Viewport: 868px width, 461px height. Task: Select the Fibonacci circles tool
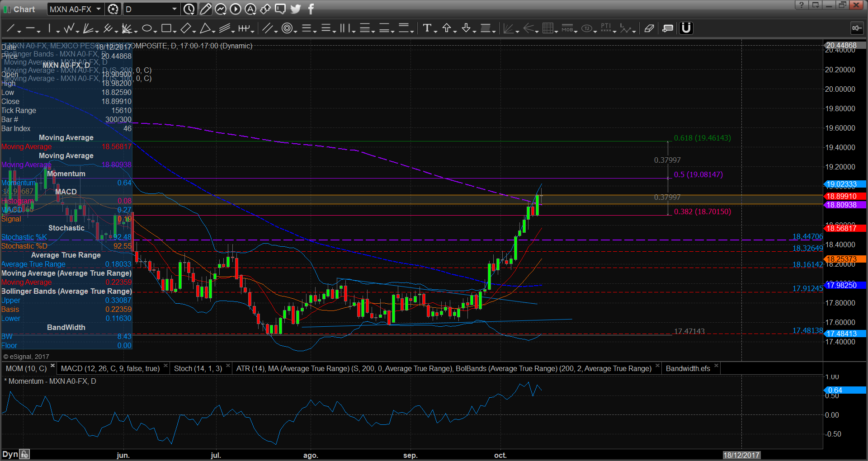[286, 28]
